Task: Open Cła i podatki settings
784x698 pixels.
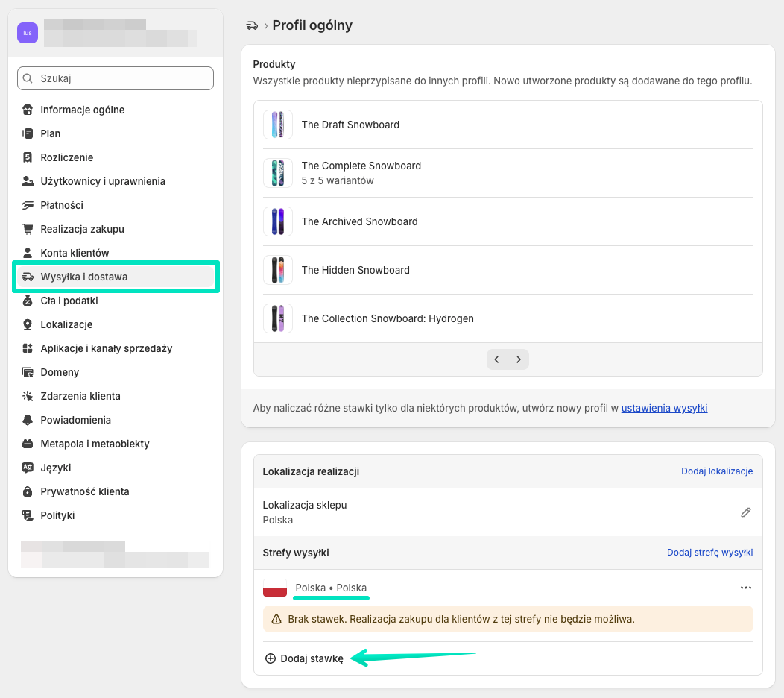Action: pos(69,301)
